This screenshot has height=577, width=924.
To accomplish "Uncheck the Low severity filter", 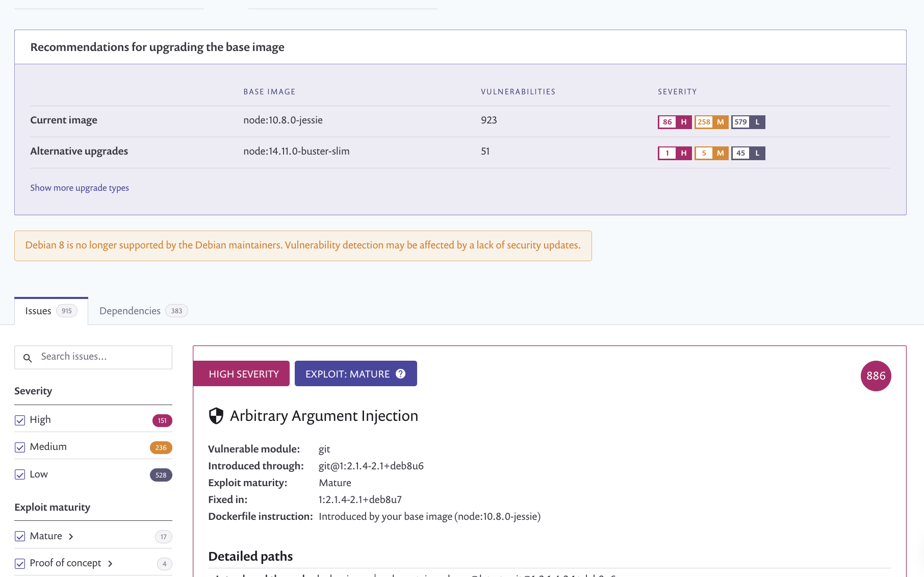I will point(20,474).
